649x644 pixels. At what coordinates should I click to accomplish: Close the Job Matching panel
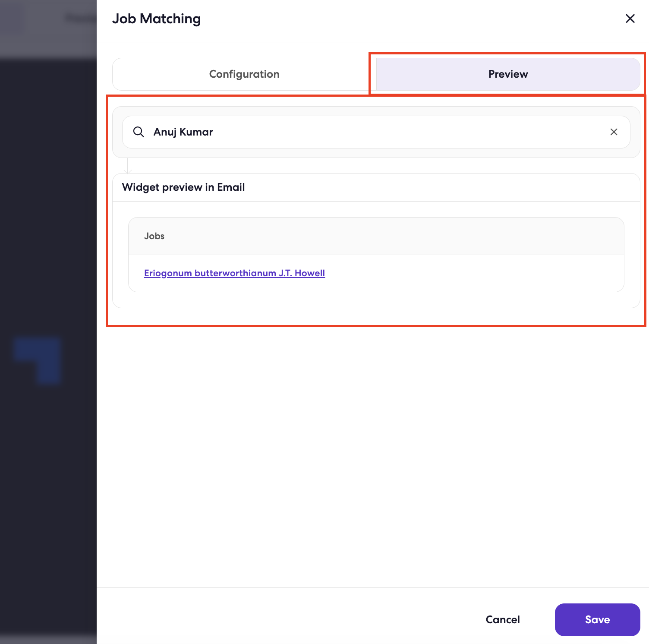pyautogui.click(x=630, y=19)
